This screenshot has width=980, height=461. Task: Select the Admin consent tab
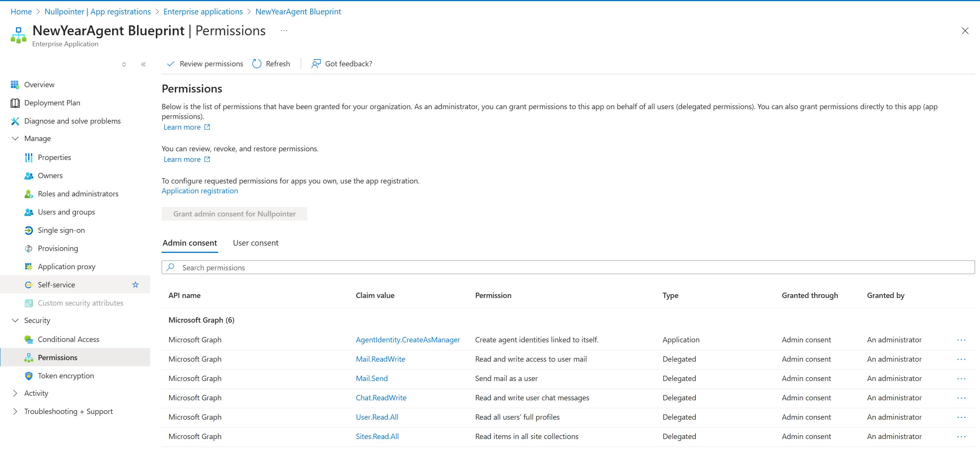point(189,243)
